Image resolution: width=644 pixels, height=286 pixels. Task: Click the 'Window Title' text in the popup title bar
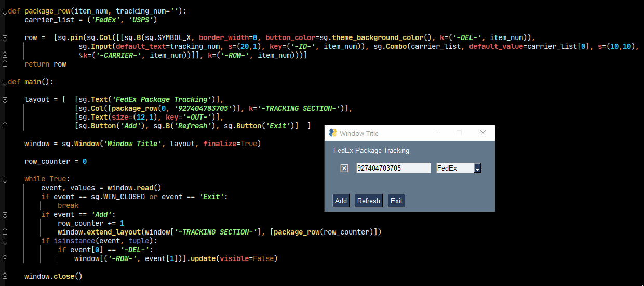[359, 133]
